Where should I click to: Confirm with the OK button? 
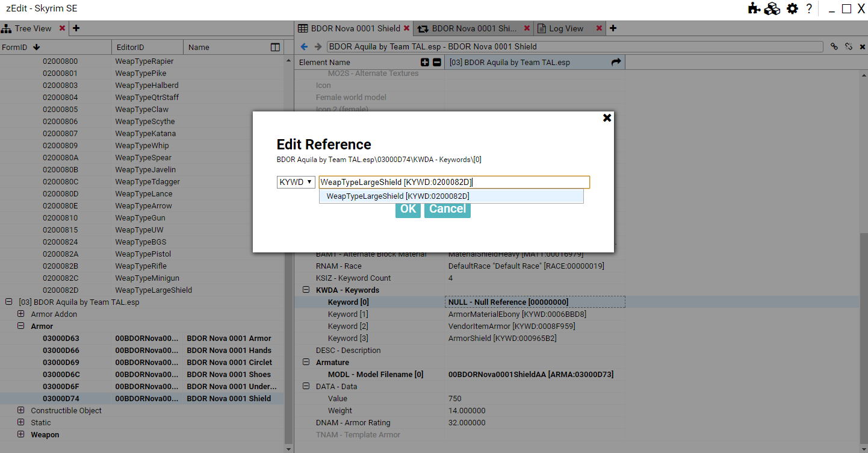pos(408,209)
